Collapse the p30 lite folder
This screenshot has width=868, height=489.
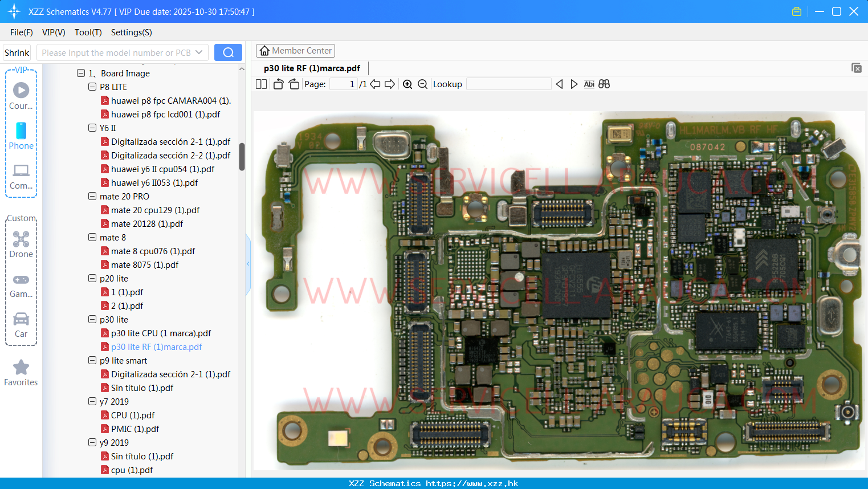click(x=92, y=319)
